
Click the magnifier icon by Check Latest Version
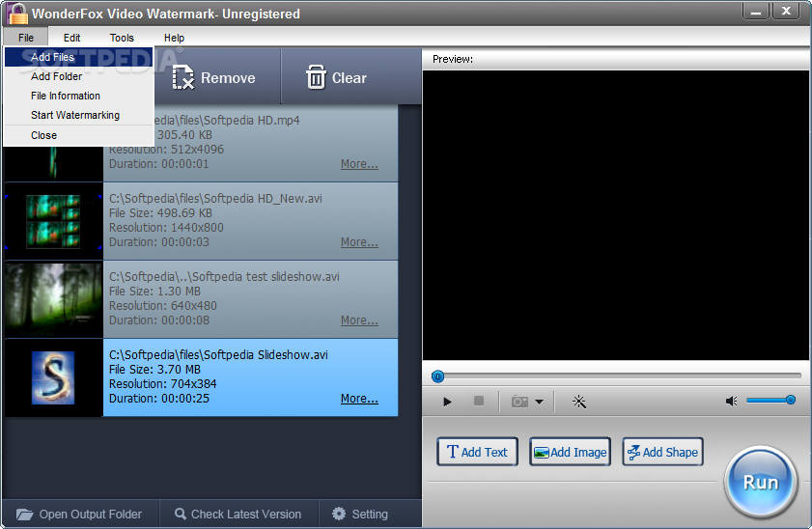point(181,514)
